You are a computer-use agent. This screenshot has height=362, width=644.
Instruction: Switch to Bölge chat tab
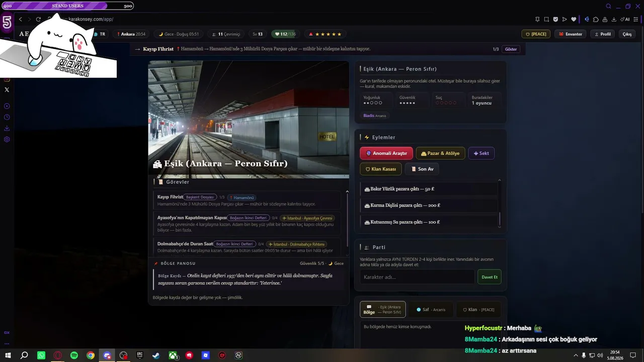383,310
